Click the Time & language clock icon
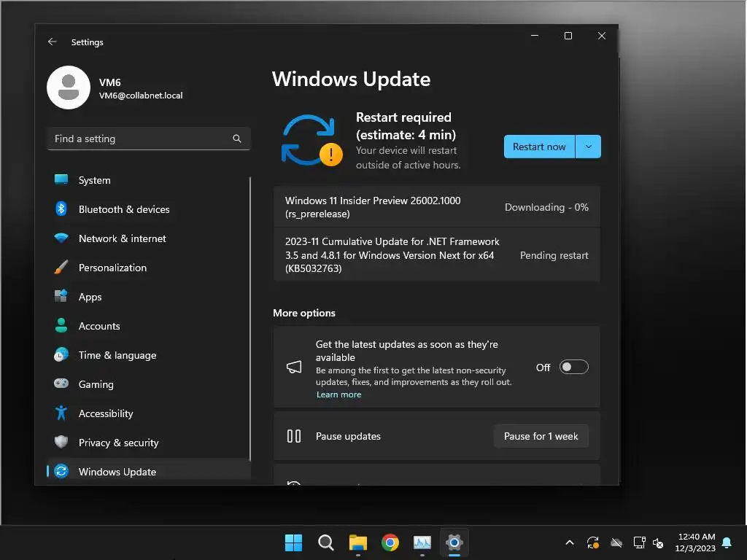 [61, 355]
